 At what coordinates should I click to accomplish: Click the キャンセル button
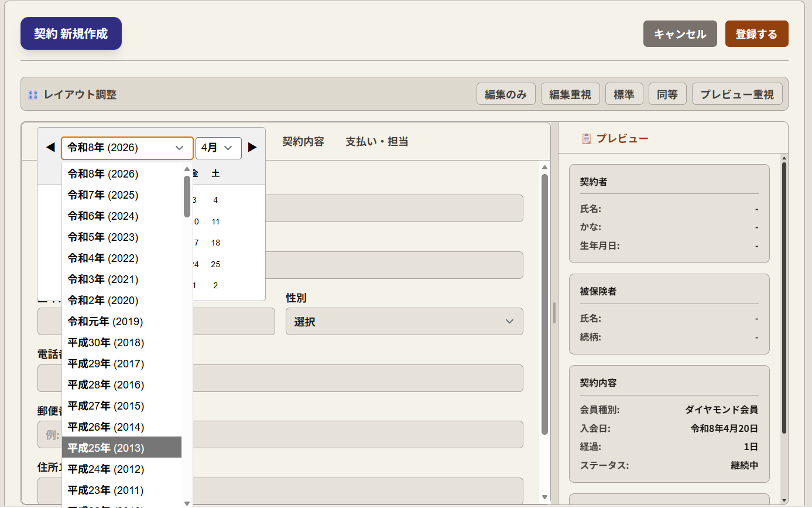click(x=680, y=34)
